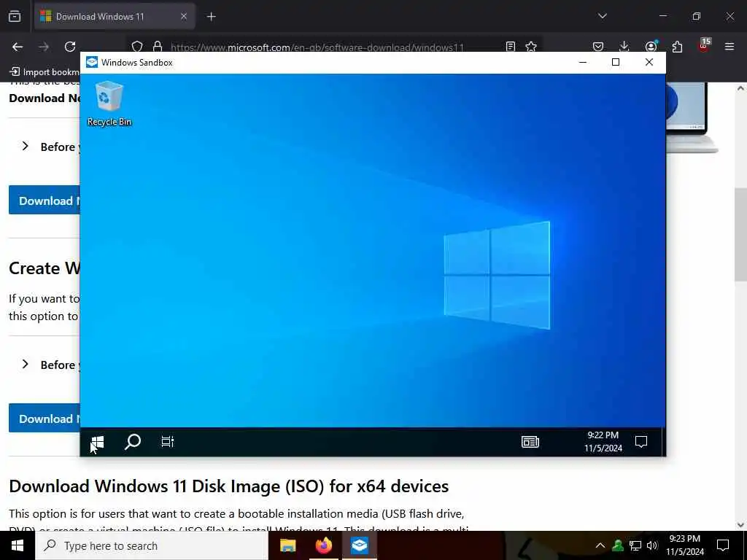The height and width of the screenshot is (560, 747).
Task: Click the lower Download Now button in Firefox
Action: point(44,419)
